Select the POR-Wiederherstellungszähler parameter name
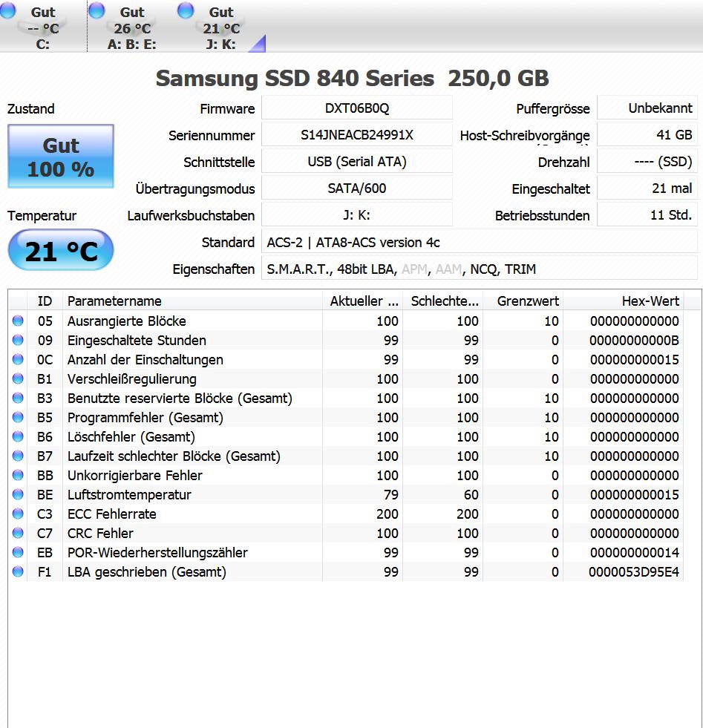 157,552
